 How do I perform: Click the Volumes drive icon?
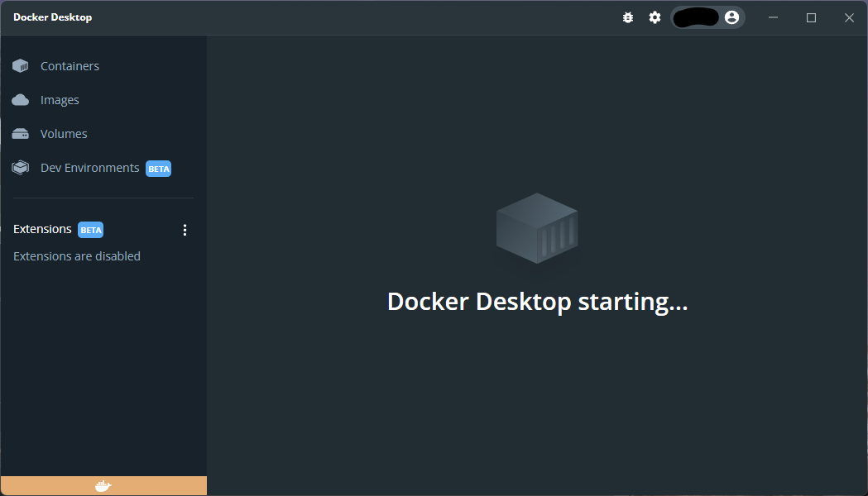click(x=21, y=134)
